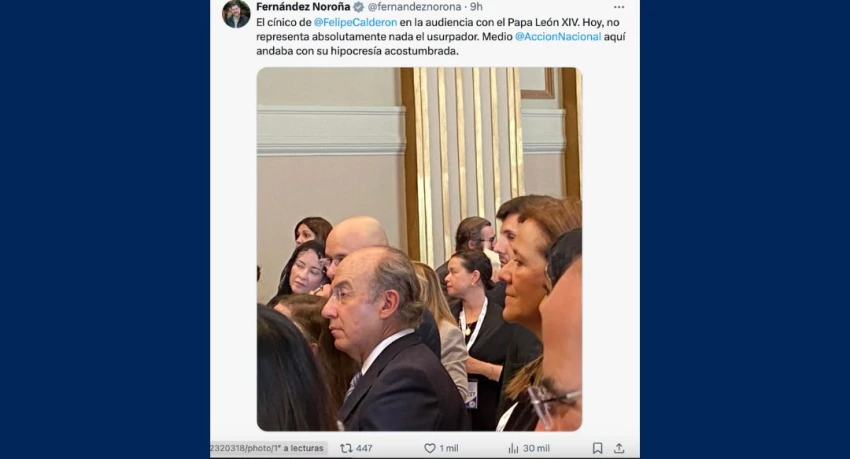Screen dimensions: 850x459
Task: Click the 30 mil views count
Action: [536, 448]
